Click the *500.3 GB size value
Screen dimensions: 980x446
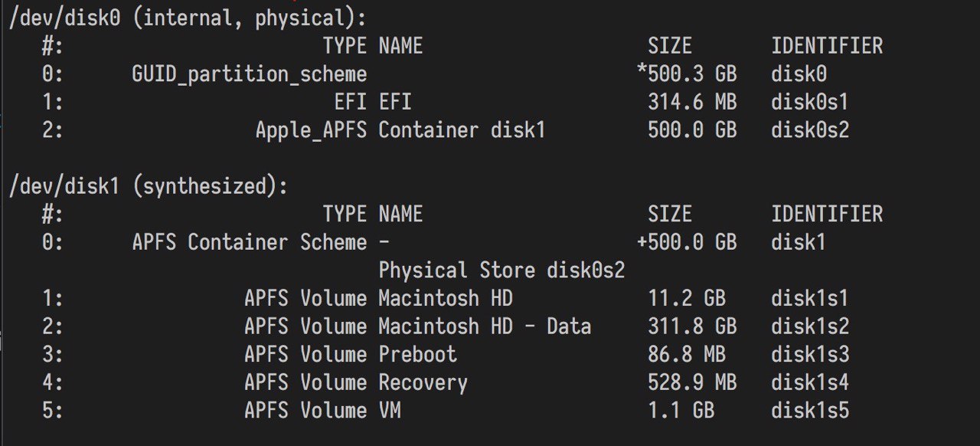(x=687, y=74)
